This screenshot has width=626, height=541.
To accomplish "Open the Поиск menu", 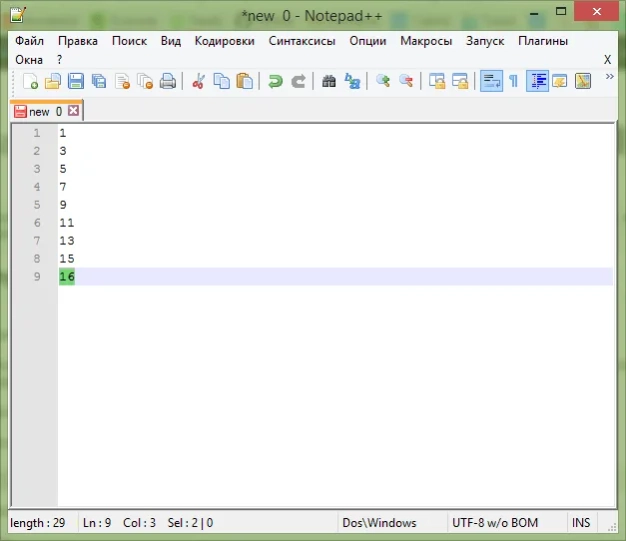I will point(129,41).
